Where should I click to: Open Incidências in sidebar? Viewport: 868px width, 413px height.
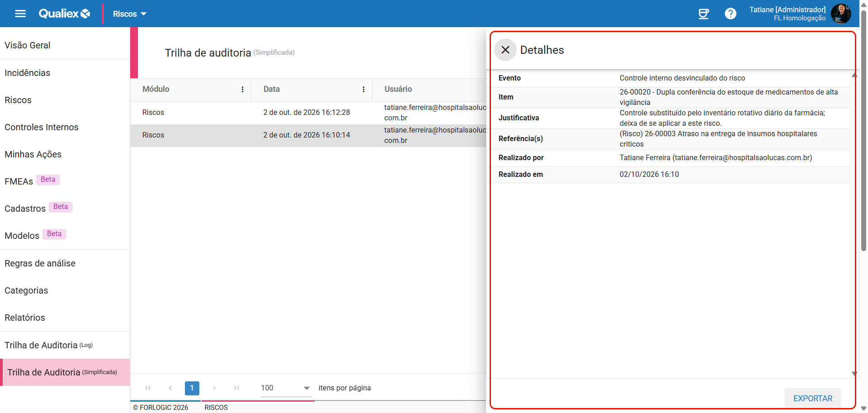point(28,73)
